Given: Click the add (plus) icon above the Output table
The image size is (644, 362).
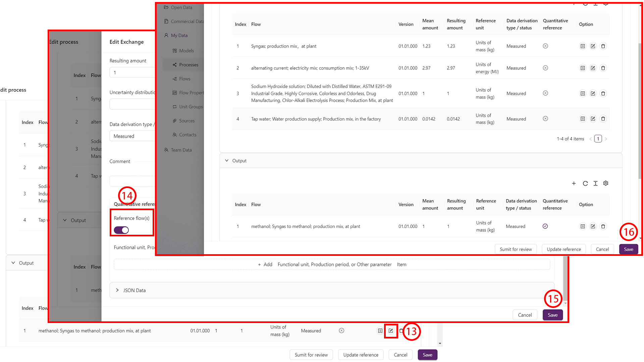Looking at the screenshot, I should point(574,183).
